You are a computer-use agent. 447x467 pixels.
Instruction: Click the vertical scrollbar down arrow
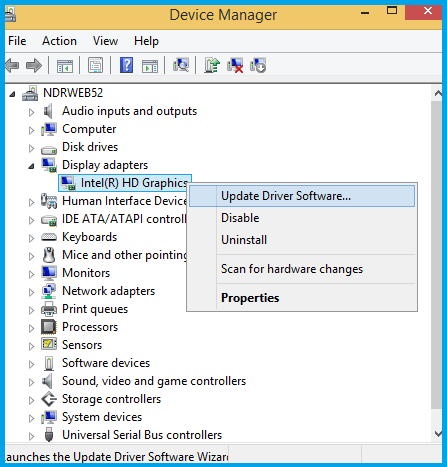pos(437,433)
